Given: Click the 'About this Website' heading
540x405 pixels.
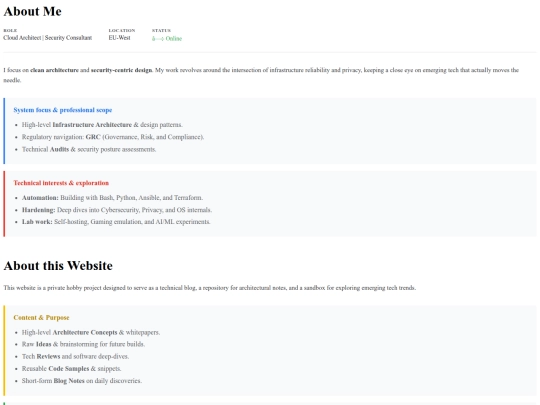Looking at the screenshot, I should pos(58,266).
